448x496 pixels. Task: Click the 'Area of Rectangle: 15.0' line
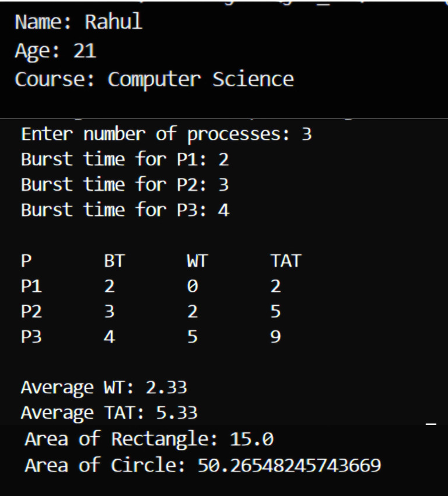tap(149, 439)
